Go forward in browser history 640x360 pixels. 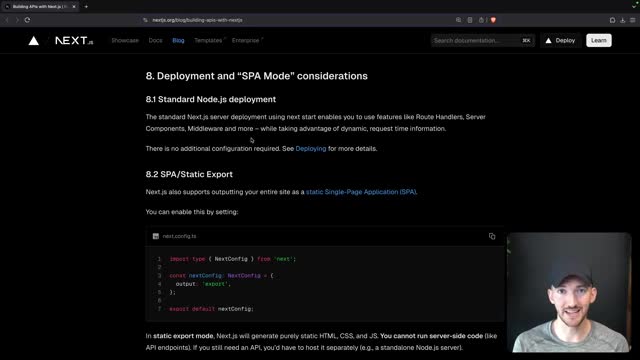(17, 20)
